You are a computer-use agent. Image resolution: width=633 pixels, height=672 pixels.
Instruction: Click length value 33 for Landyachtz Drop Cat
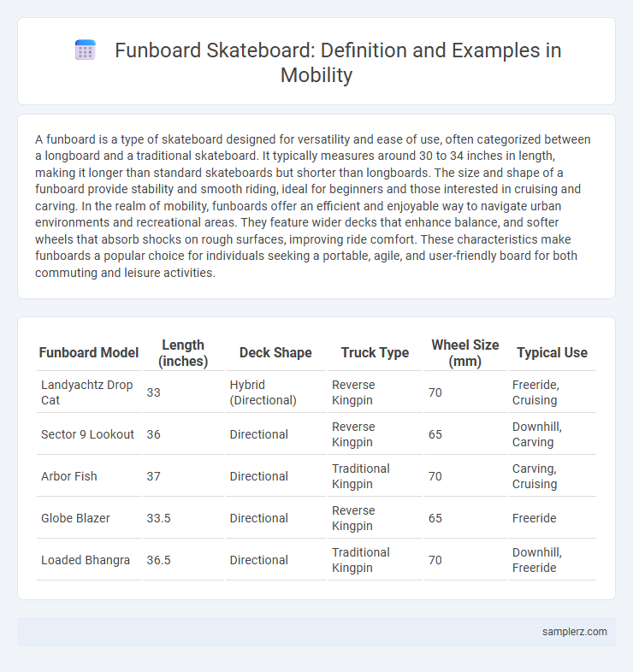point(153,392)
